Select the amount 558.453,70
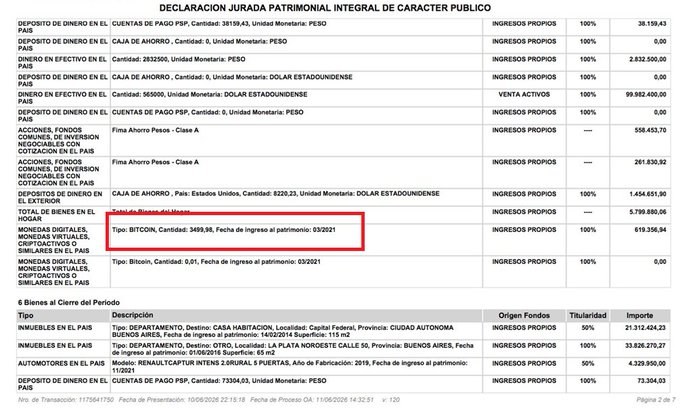 click(650, 130)
